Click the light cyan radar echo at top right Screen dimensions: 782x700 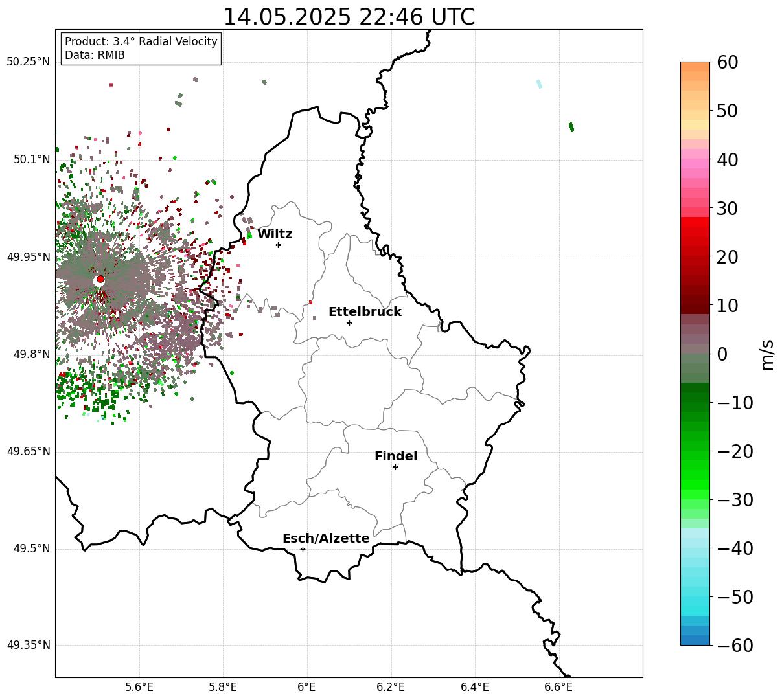coord(539,84)
